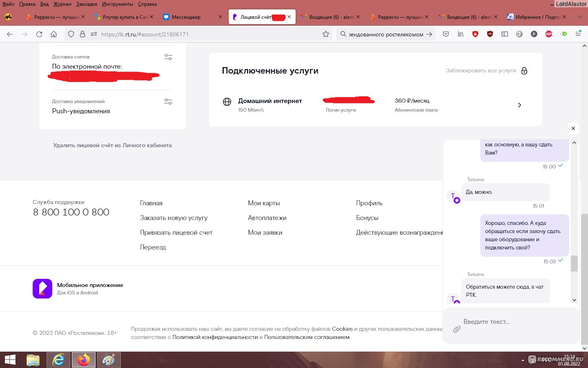Open notification delivery settings sliders icon
Image resolution: width=588 pixels, height=368 pixels.
[168, 101]
